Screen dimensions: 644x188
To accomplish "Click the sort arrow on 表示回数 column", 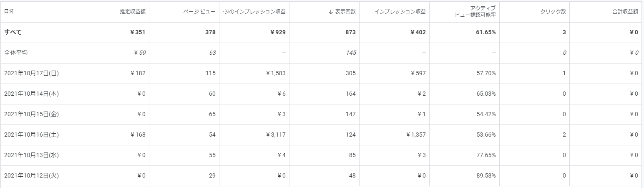I will (x=331, y=12).
